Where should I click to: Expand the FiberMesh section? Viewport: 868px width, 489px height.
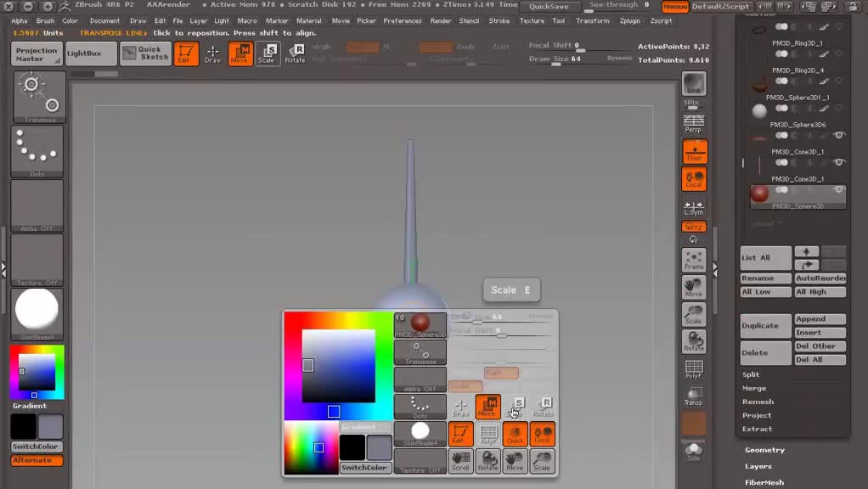click(764, 482)
